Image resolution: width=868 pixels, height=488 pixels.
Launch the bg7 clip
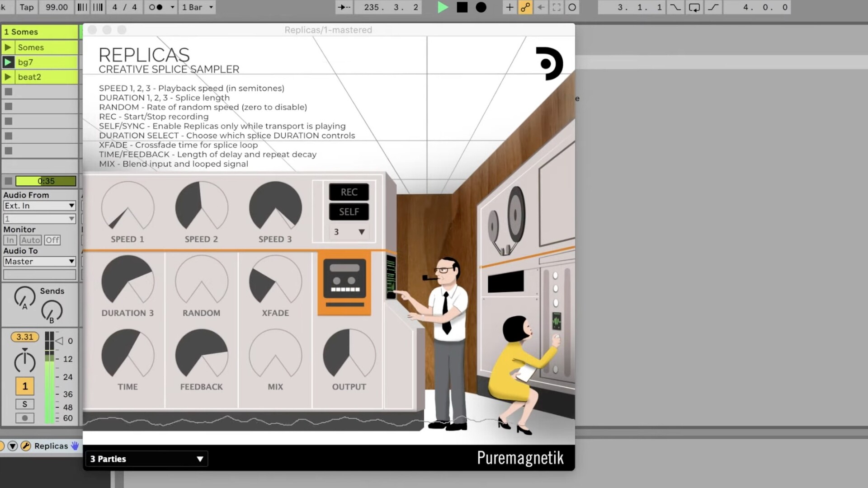click(8, 62)
